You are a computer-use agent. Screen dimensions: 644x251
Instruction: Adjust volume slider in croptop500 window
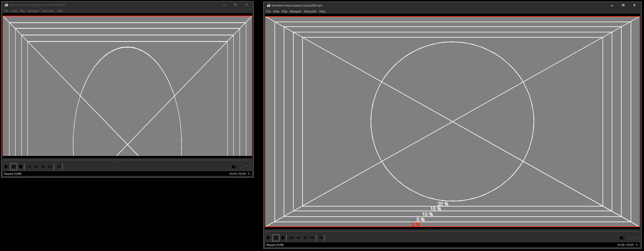633,238
